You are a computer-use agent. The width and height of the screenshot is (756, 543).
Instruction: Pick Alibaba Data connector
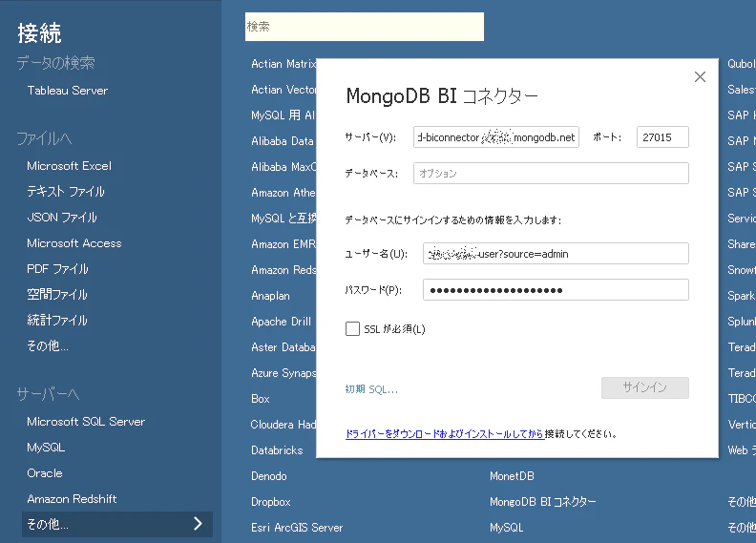point(283,141)
